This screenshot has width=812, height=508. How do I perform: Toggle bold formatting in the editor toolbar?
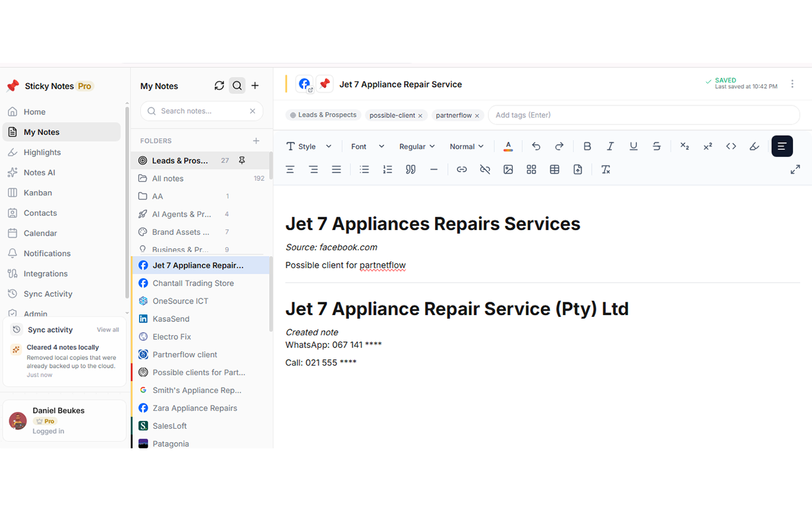click(587, 146)
